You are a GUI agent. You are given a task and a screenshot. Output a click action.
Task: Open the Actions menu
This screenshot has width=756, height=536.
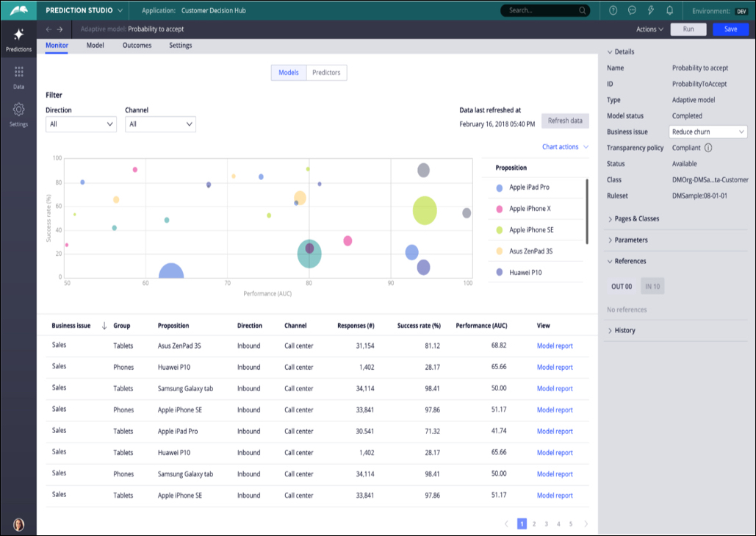(x=649, y=29)
